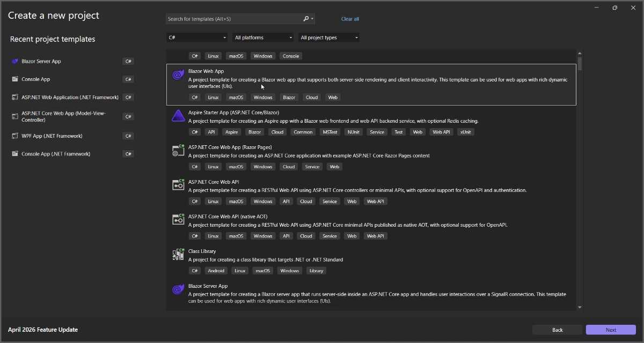Click the Console tag at top of list
644x343 pixels.
click(x=291, y=56)
